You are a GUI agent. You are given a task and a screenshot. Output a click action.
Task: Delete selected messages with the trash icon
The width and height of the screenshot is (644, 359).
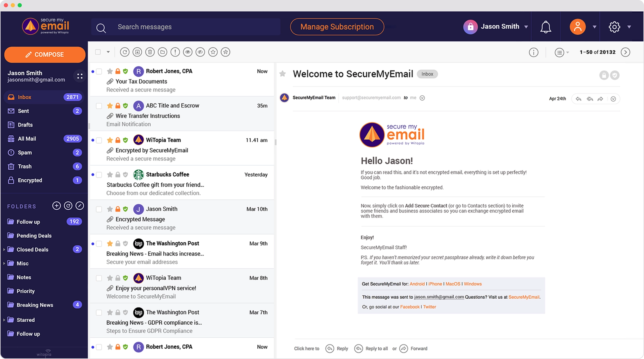pos(150,52)
